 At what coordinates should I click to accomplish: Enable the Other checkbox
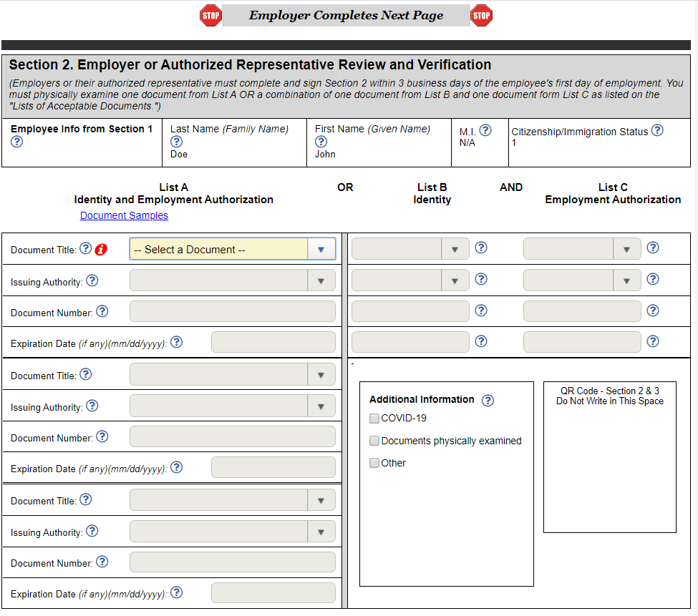(374, 463)
